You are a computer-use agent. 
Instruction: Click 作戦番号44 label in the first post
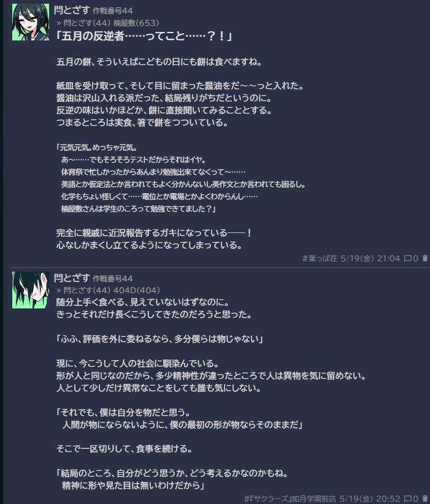(x=113, y=11)
